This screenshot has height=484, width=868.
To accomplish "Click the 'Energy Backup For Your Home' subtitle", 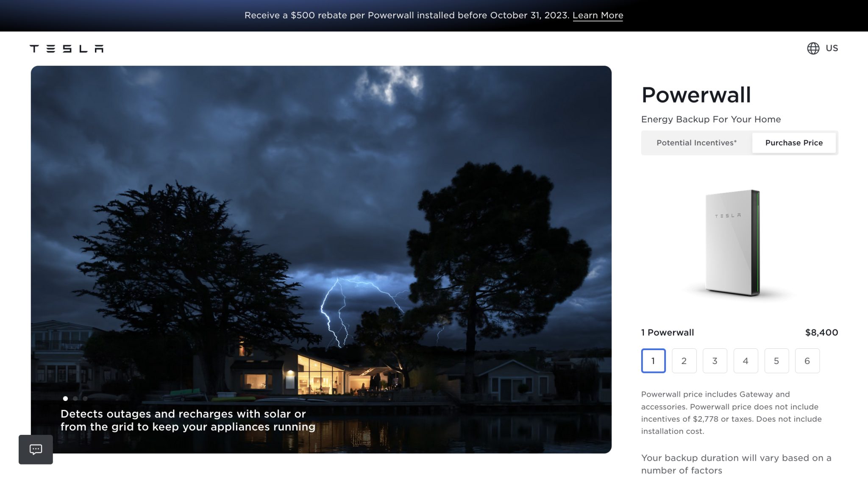I will [x=711, y=120].
